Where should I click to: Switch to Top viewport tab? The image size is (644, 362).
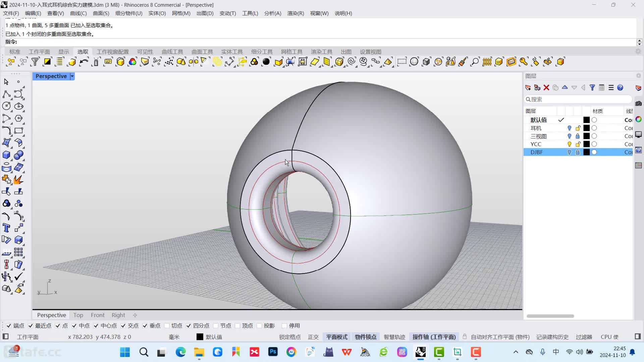78,315
